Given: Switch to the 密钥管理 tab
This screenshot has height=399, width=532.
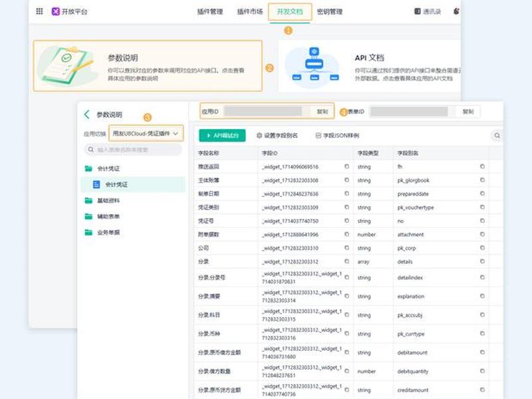Looking at the screenshot, I should tap(329, 12).
